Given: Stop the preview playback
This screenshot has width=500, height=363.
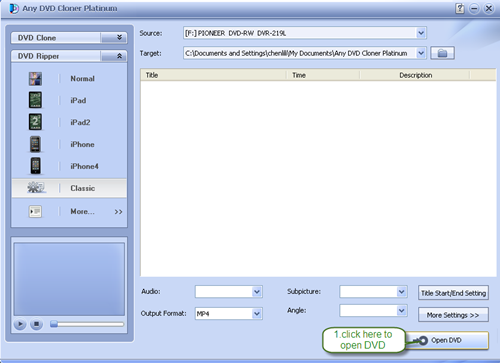Looking at the screenshot, I should point(36,324).
